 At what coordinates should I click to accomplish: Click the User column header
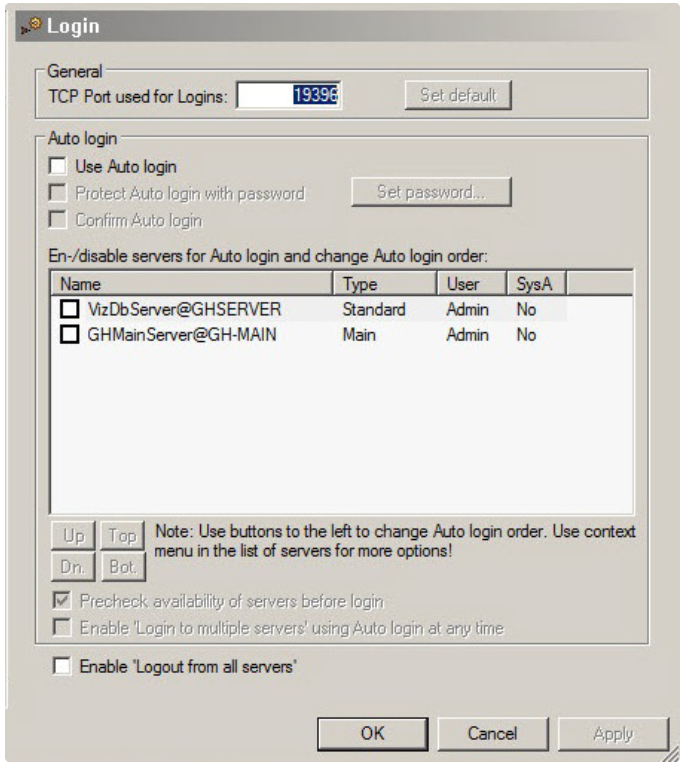tap(472, 283)
